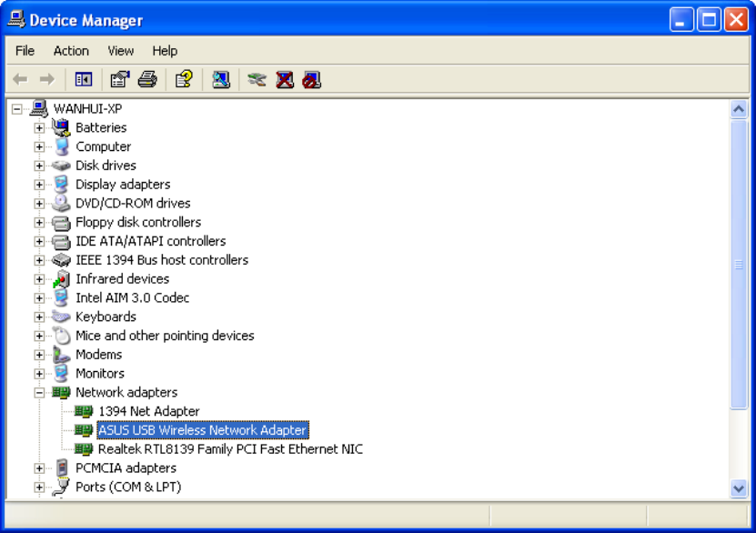Click the vertical scrollbar thumb

click(x=738, y=264)
